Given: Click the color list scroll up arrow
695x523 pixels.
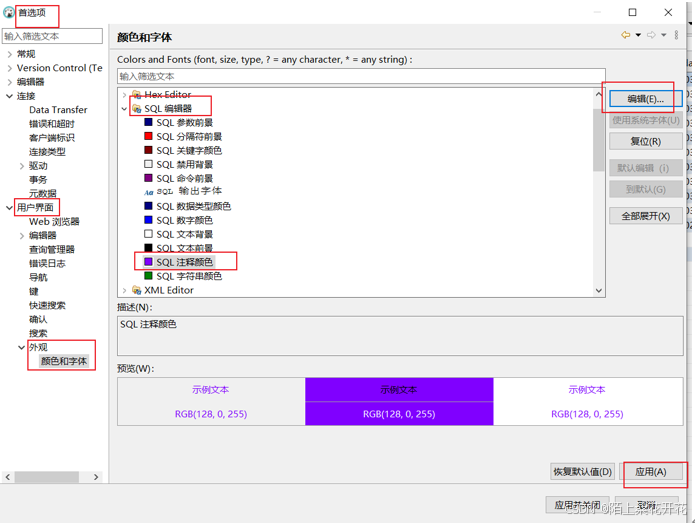Looking at the screenshot, I should click(x=599, y=94).
